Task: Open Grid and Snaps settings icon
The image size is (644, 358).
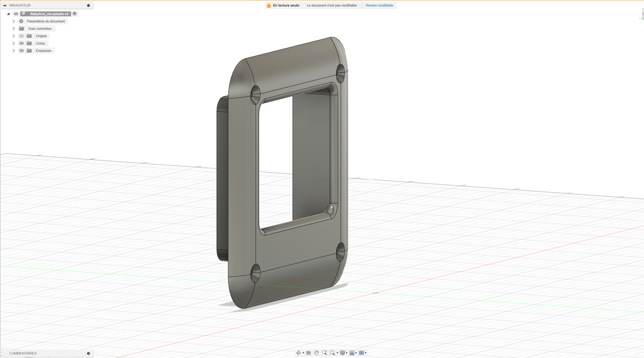Action: click(352, 353)
